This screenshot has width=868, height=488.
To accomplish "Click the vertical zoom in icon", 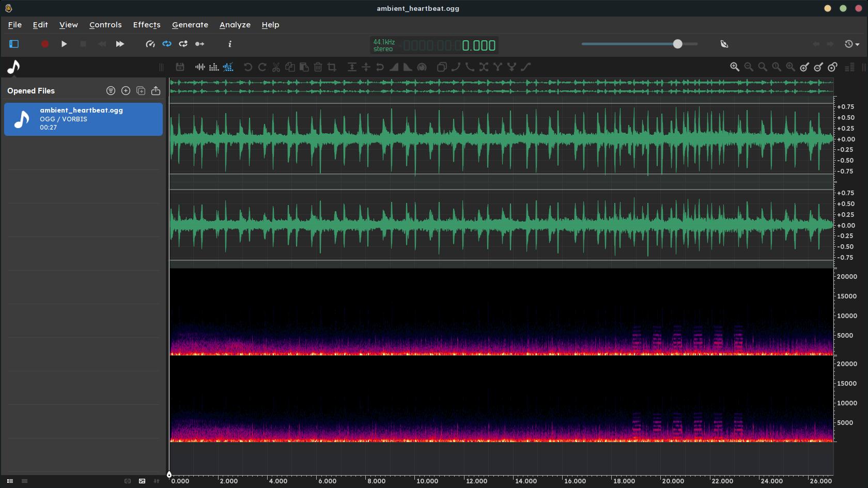I will click(804, 67).
